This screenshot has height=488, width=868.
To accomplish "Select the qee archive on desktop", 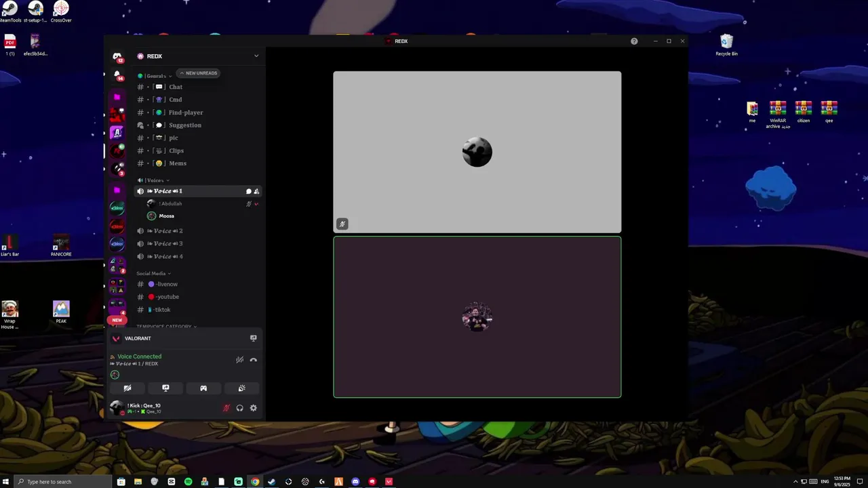I will [x=829, y=112].
